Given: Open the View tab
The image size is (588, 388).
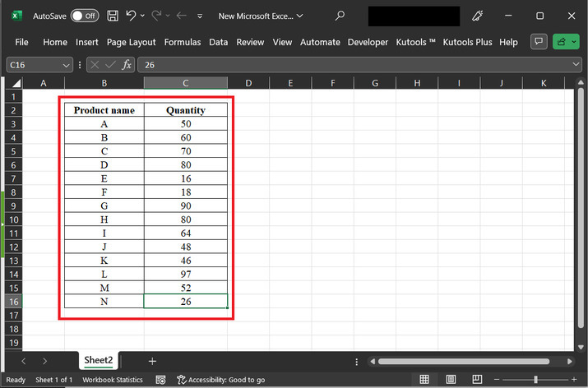Looking at the screenshot, I should pos(282,42).
